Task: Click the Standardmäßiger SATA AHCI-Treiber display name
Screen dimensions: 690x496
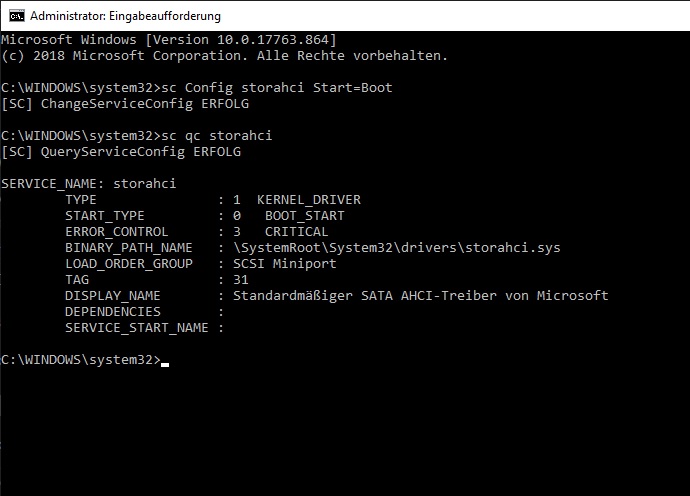Action: [421, 296]
